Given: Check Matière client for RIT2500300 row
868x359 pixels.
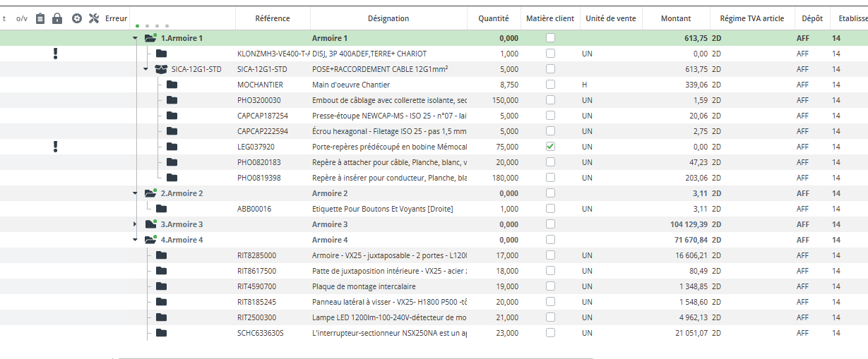Looking at the screenshot, I should tap(550, 317).
